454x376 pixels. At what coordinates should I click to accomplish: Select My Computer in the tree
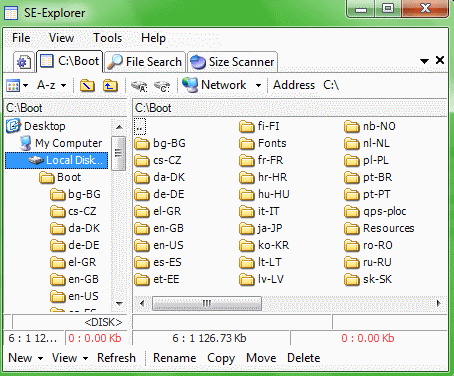pos(60,143)
